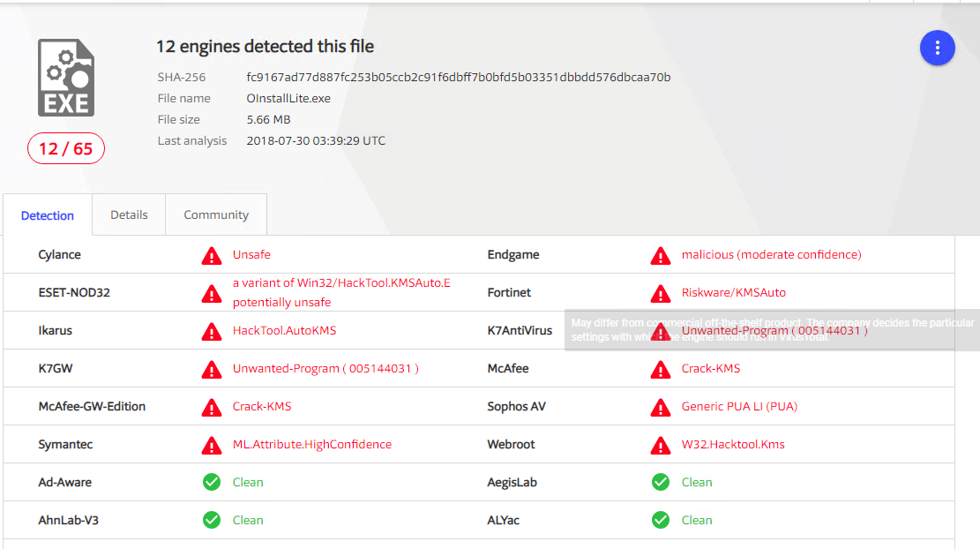The width and height of the screenshot is (980, 549).
Task: Open the three-dot more options button
Action: [x=937, y=48]
